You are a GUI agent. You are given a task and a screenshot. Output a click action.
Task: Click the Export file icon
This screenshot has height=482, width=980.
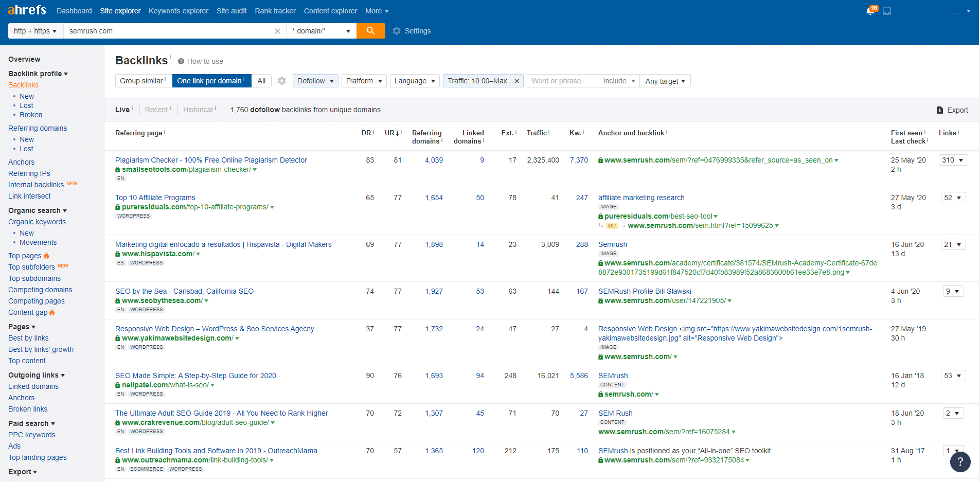click(x=940, y=110)
